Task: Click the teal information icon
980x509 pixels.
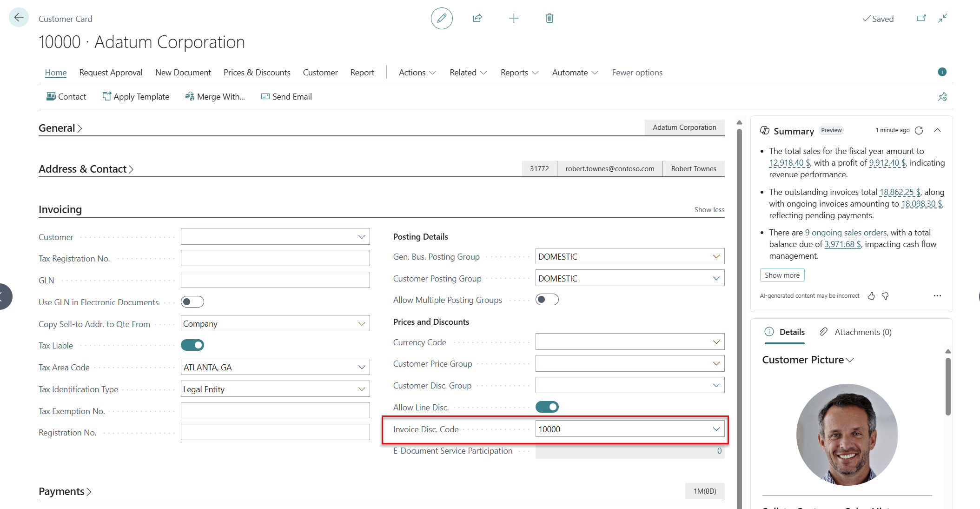Action: click(942, 72)
